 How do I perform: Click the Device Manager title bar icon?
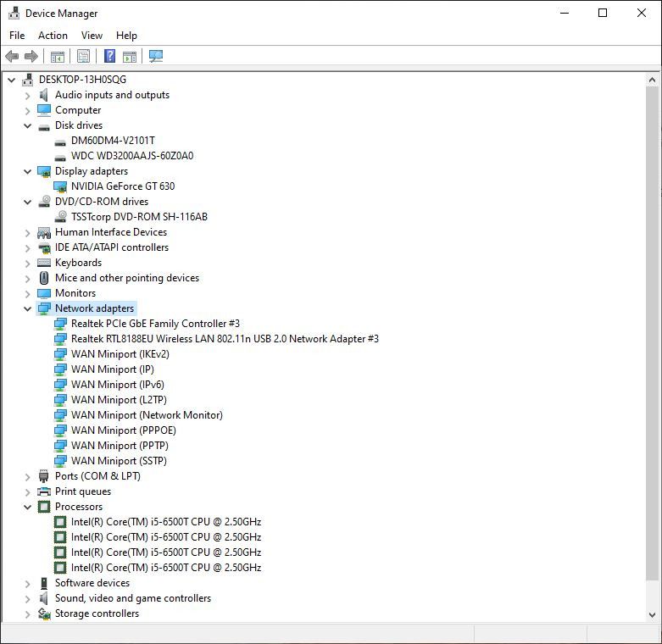coord(14,13)
